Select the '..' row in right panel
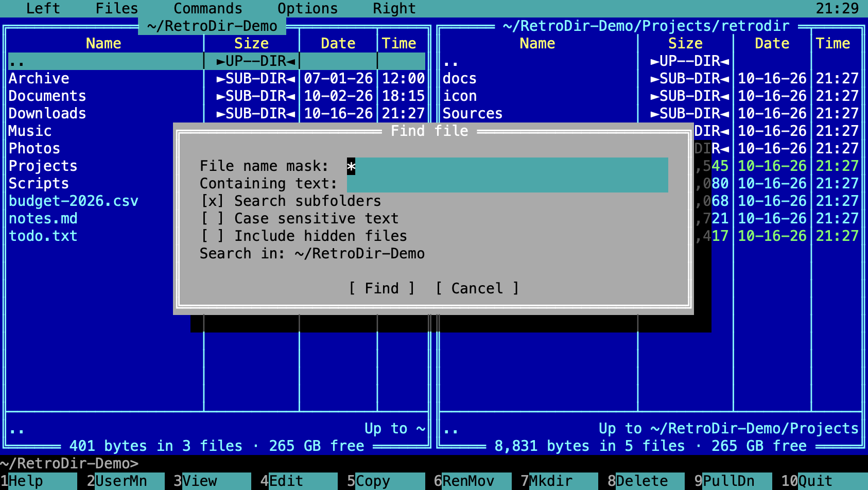Image resolution: width=868 pixels, height=490 pixels. coord(651,61)
